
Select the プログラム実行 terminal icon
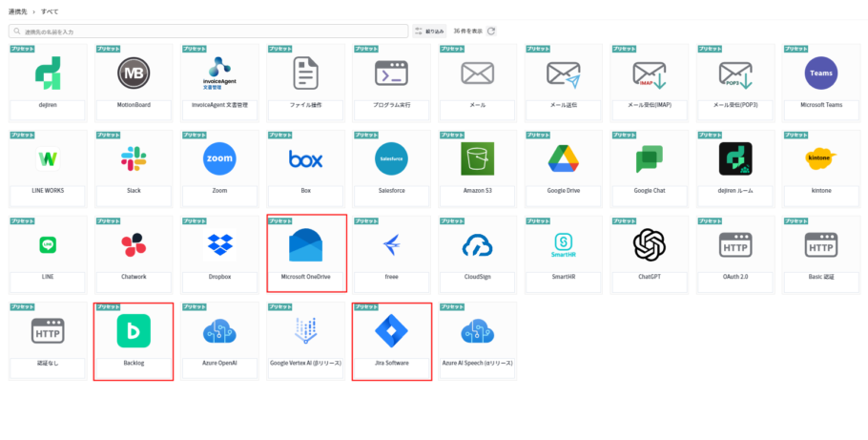[391, 73]
